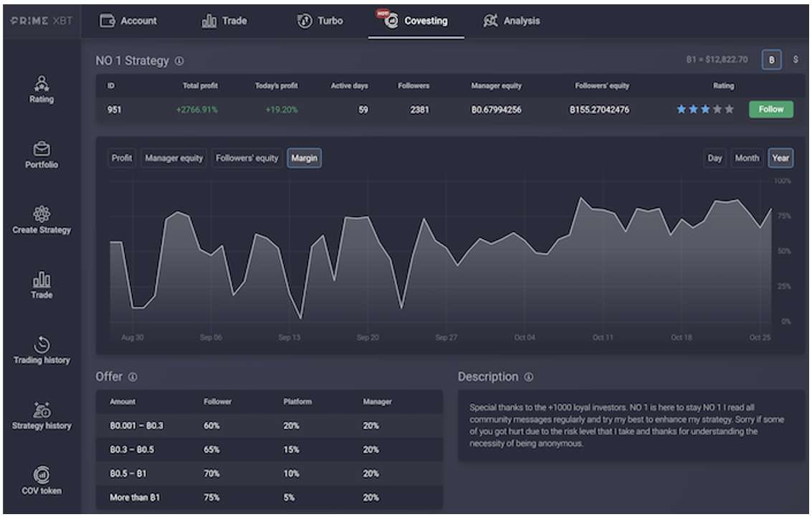Click Sep 20 date on chart axis

pos(368,338)
